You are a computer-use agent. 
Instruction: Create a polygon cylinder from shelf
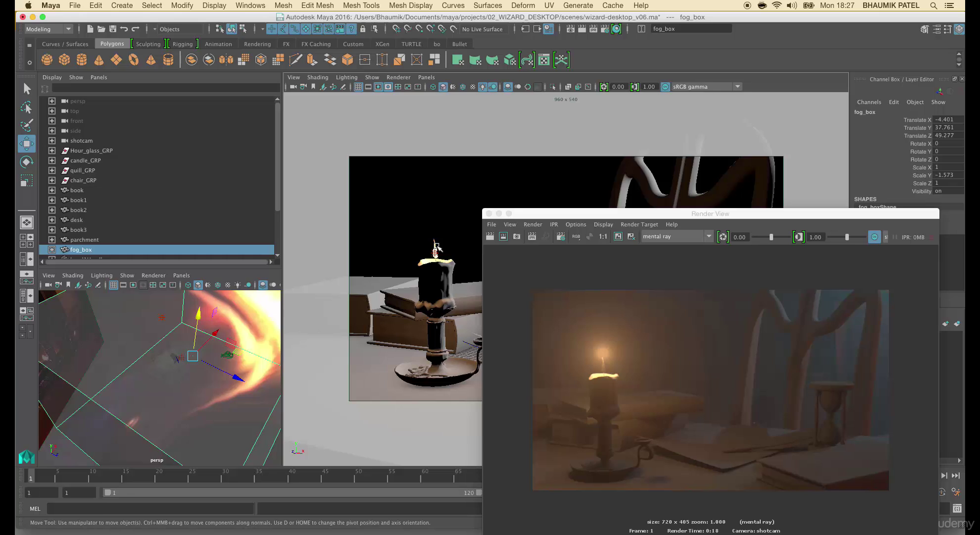point(82,60)
